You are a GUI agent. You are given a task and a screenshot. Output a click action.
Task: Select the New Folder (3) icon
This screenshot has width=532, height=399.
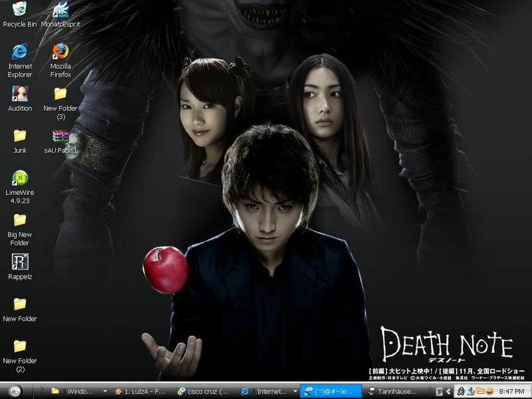61,103
